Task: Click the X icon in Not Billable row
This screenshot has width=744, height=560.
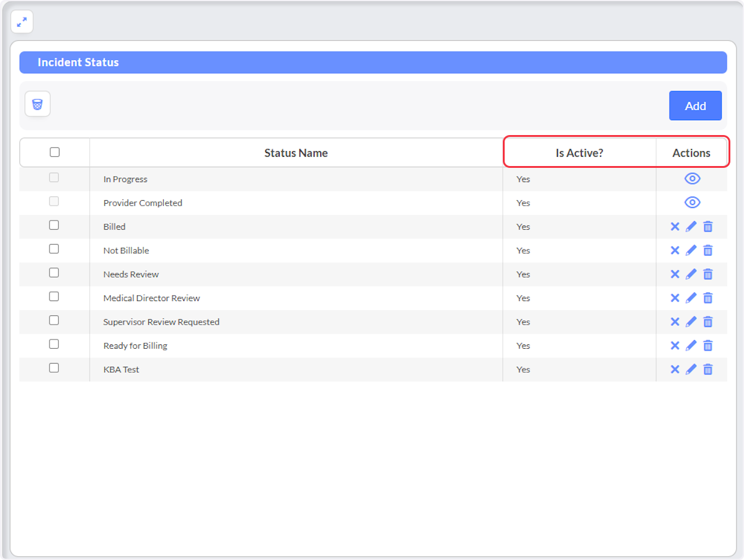Action: pos(675,250)
